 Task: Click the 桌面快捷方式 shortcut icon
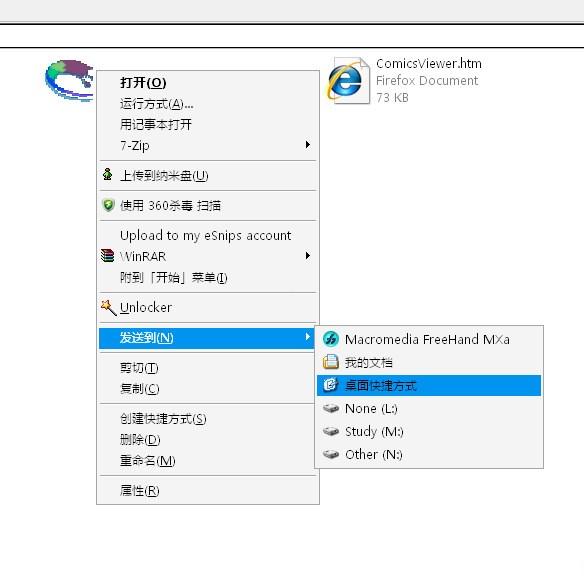pyautogui.click(x=330, y=385)
